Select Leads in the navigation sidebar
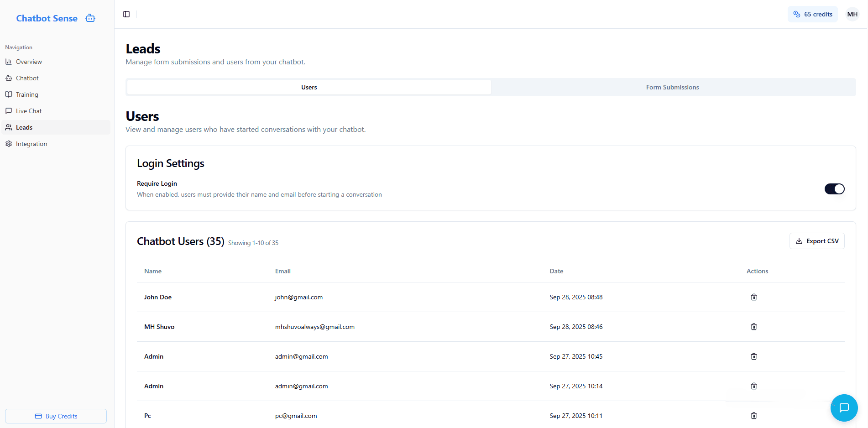 [24, 127]
